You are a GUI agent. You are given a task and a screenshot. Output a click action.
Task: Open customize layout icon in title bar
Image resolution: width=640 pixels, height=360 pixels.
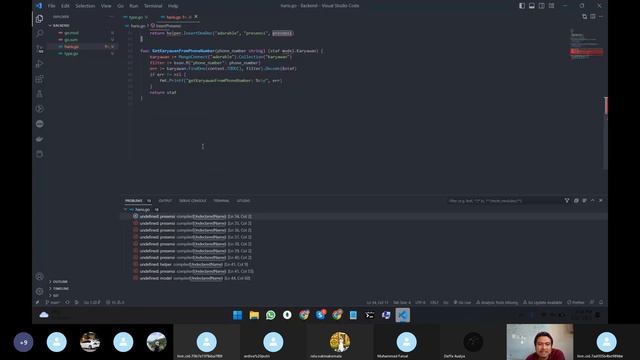[x=551, y=6]
